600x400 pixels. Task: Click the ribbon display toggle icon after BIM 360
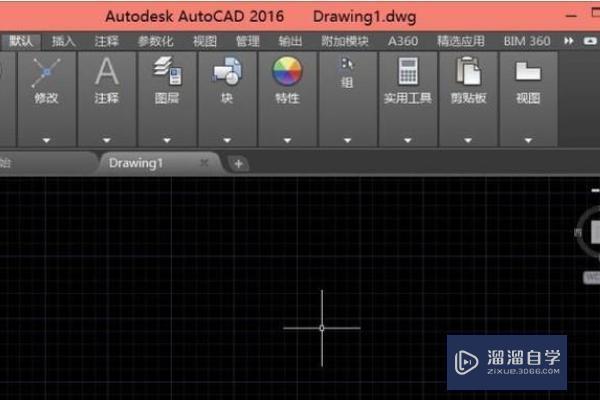pyautogui.click(x=590, y=41)
